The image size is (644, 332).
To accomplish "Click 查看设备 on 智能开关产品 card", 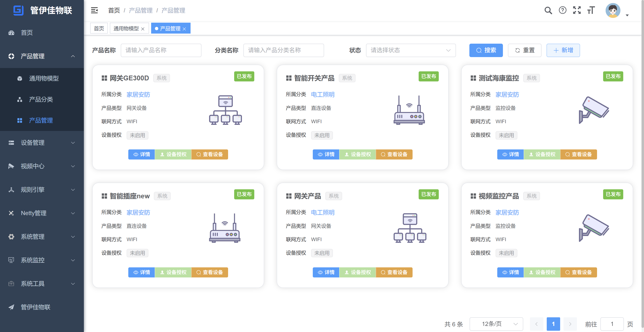I will point(394,154).
